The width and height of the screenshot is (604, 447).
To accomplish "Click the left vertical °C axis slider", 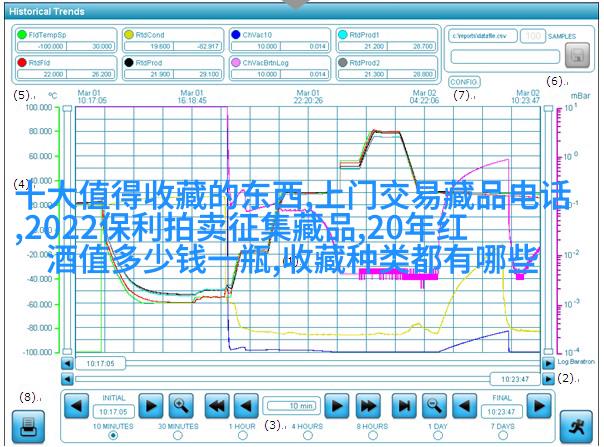I will point(67,230).
